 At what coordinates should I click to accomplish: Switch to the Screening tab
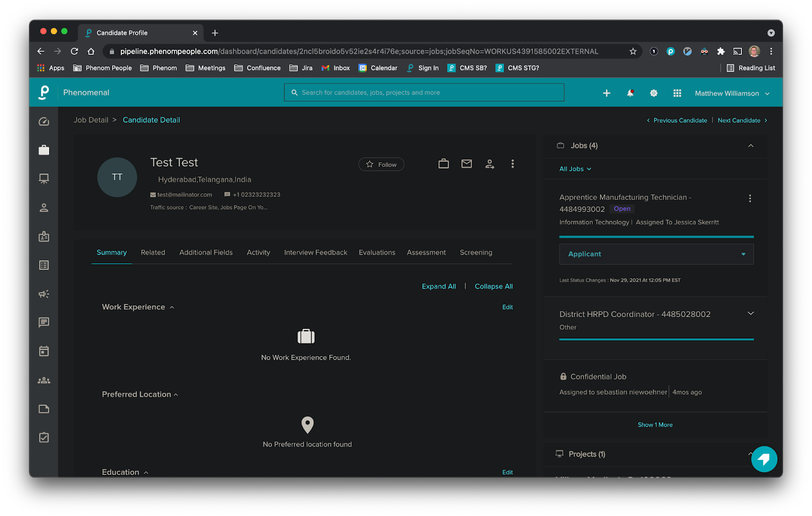point(476,252)
